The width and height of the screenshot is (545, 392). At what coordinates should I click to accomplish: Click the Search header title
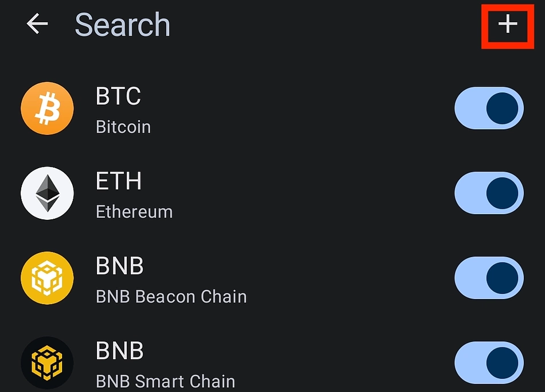[123, 24]
